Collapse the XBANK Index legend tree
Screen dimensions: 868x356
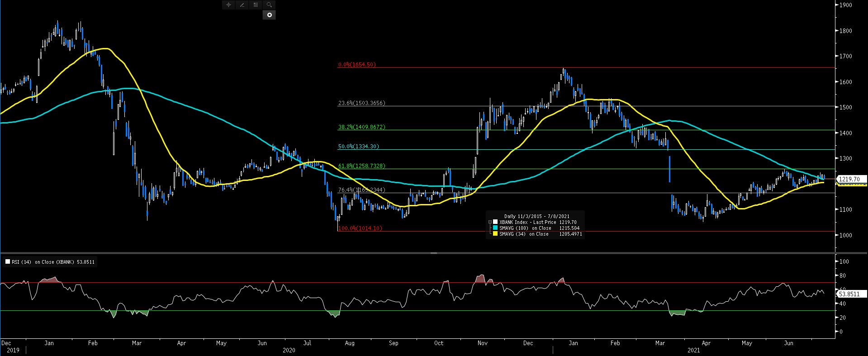(x=490, y=222)
